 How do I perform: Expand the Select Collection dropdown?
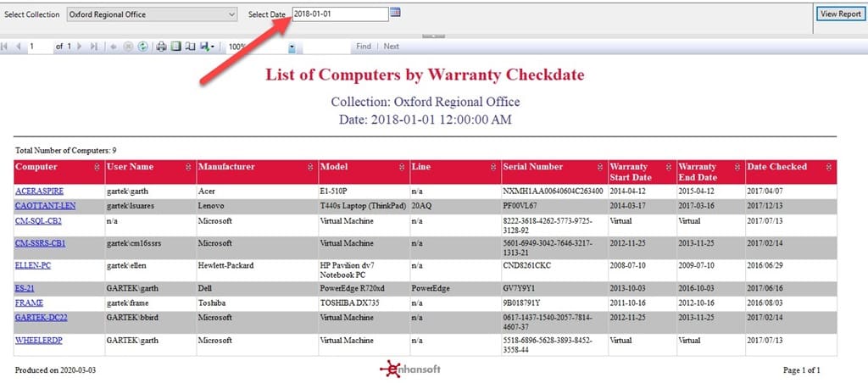(x=153, y=15)
